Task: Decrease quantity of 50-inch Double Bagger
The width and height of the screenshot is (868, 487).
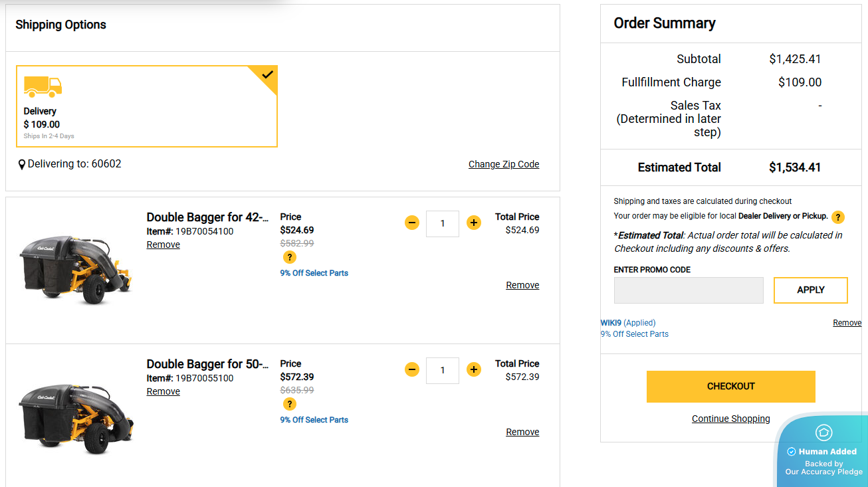Action: pyautogui.click(x=412, y=369)
